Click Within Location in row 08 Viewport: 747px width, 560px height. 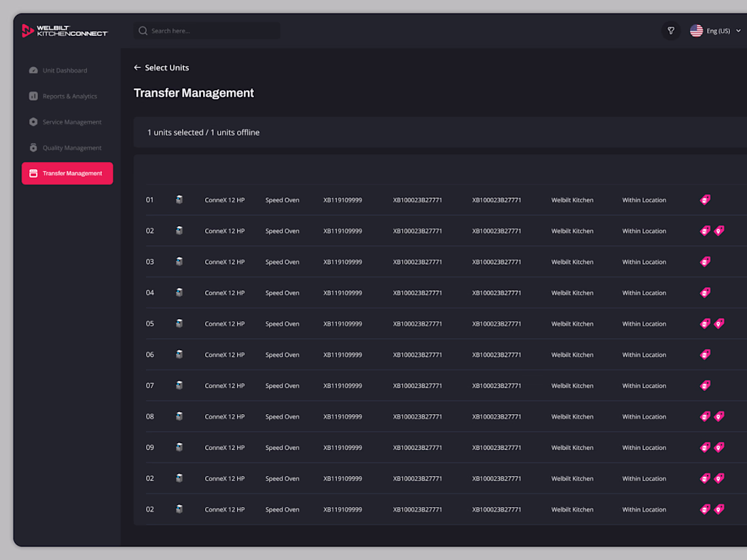(644, 417)
